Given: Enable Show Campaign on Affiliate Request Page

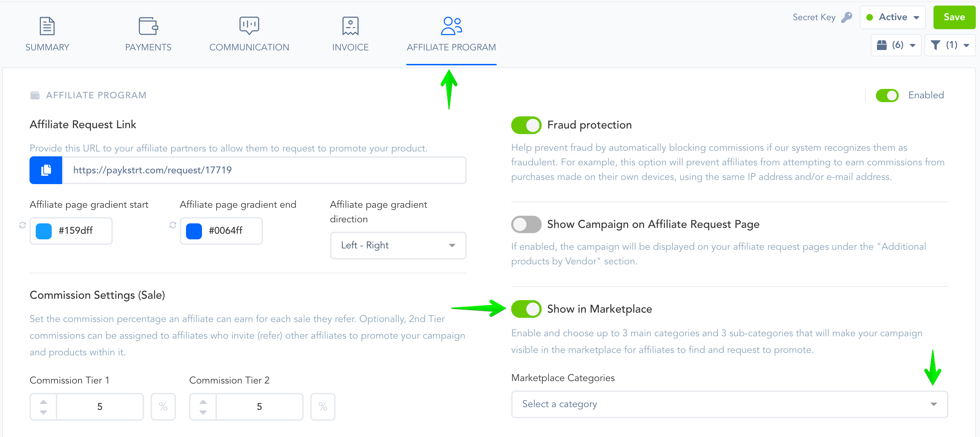Looking at the screenshot, I should tap(526, 224).
